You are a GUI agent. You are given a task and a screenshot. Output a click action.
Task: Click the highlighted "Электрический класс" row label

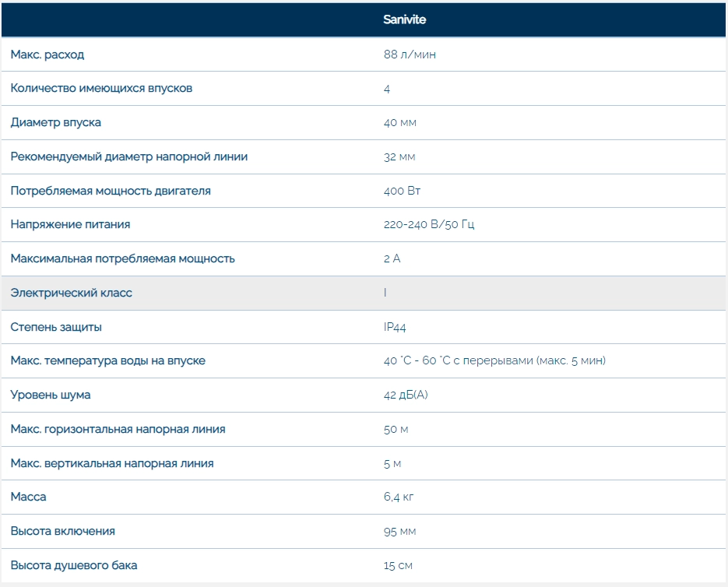[71, 293]
